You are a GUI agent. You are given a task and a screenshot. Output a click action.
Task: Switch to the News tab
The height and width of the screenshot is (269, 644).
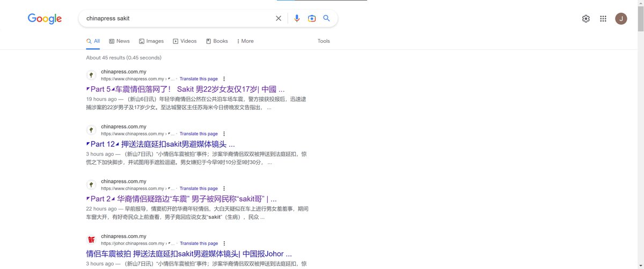[x=119, y=41]
